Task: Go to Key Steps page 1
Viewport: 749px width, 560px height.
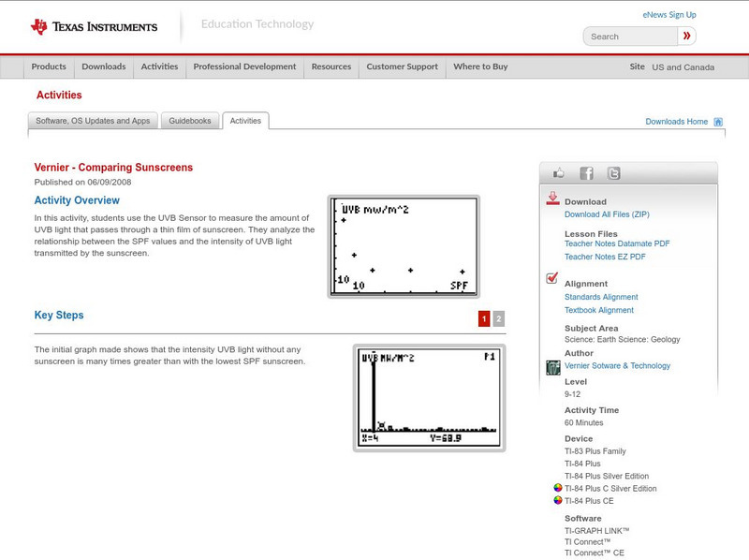Action: [x=484, y=318]
